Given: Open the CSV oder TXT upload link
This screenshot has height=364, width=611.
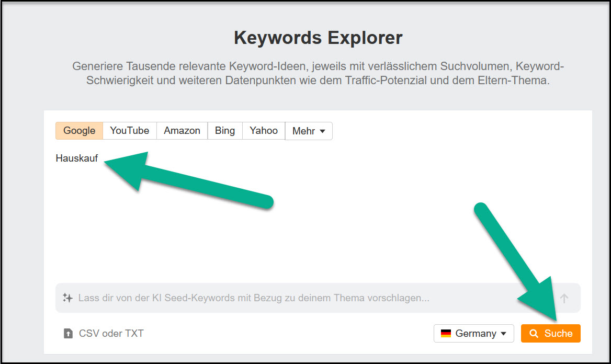Looking at the screenshot, I should (x=111, y=334).
